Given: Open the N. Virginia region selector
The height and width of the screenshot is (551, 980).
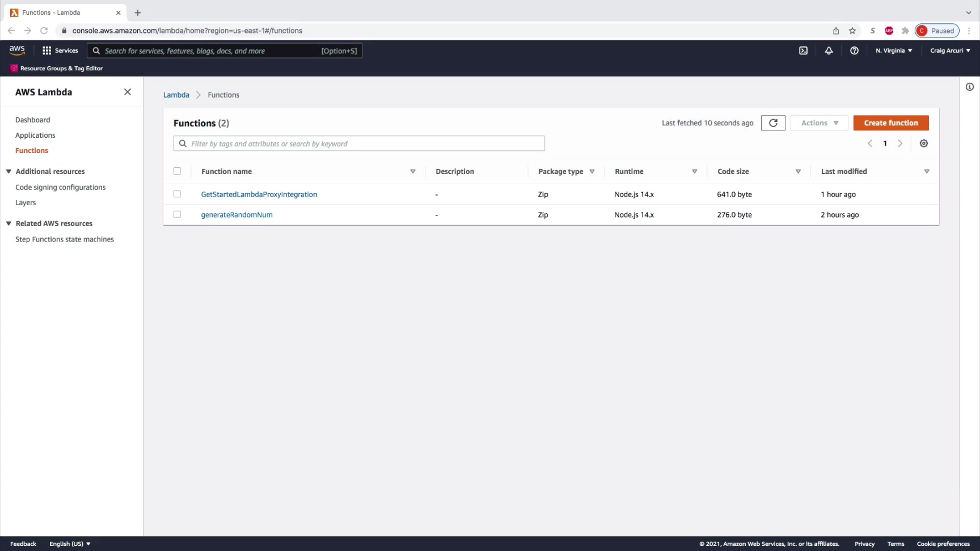Looking at the screenshot, I should (894, 50).
